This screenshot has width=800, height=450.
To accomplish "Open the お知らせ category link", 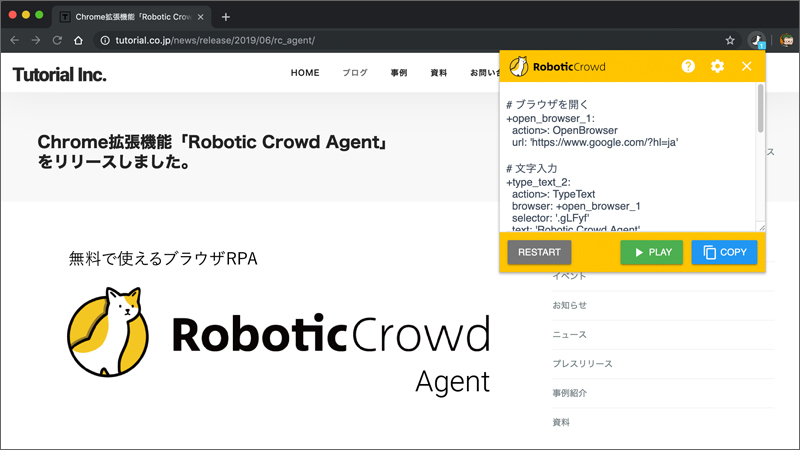I will (569, 305).
